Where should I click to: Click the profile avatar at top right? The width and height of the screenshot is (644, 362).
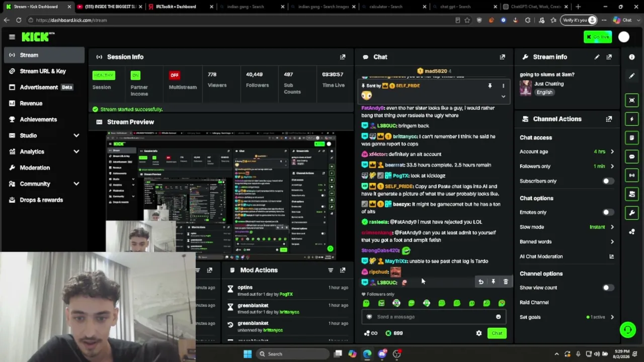coord(624,37)
